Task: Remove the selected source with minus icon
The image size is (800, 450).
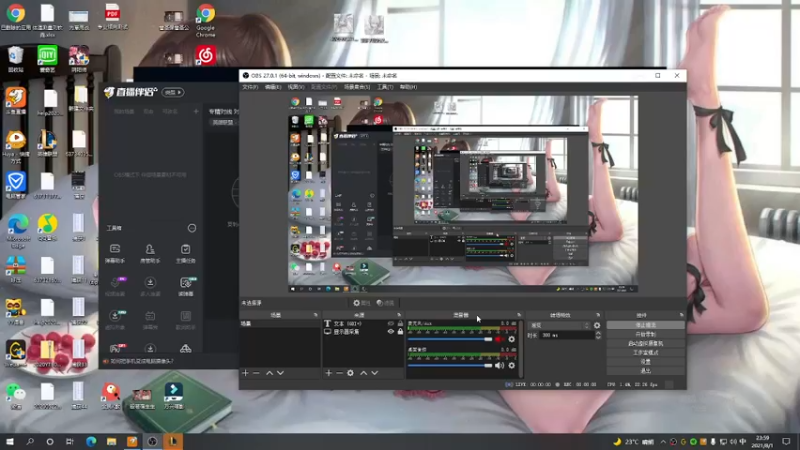Action: point(339,373)
